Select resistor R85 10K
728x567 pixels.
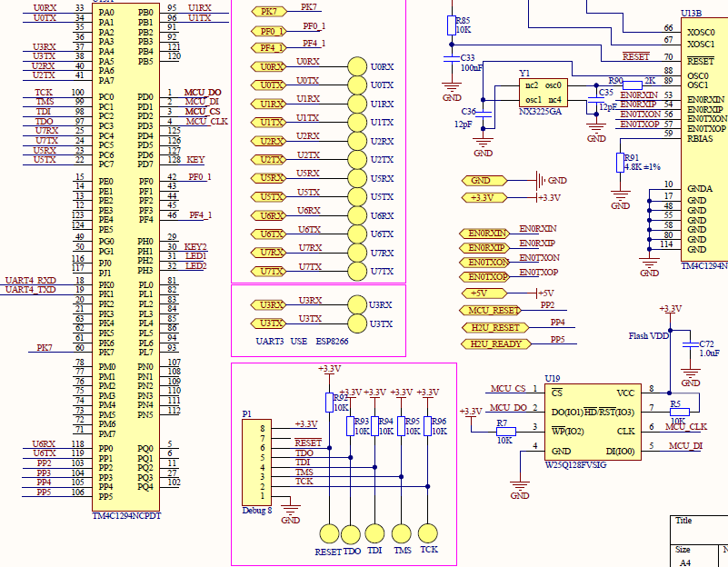pos(452,25)
